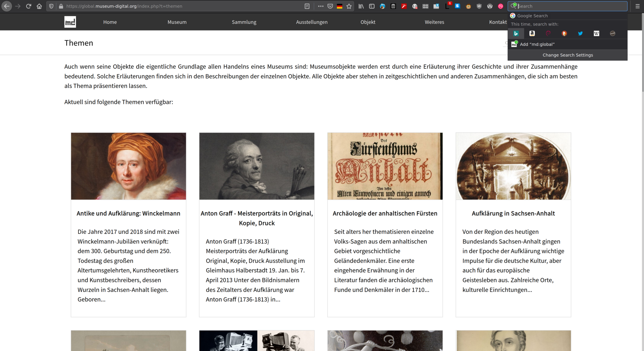Open page actions three-dot menu

[x=320, y=6]
